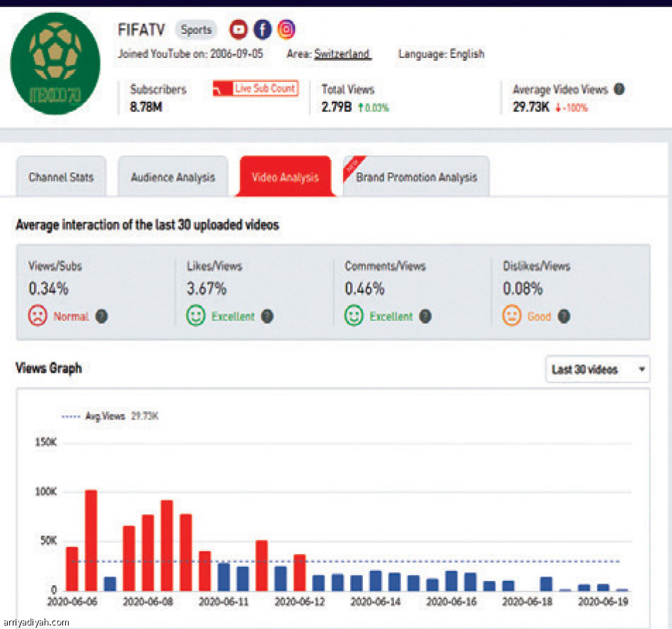Open the Audience Analysis tab

coord(173,177)
